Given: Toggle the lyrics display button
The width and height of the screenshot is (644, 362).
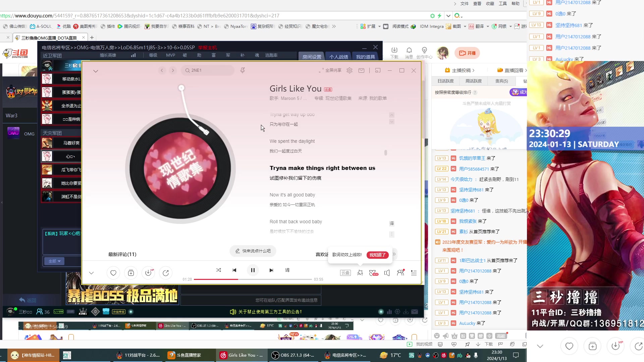Looking at the screenshot, I should pos(287,270).
